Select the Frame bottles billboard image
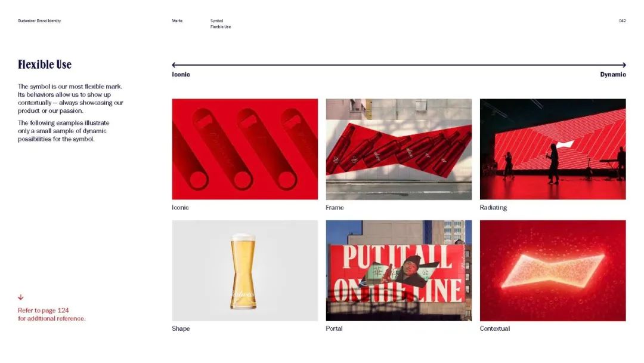This screenshot has height=363, width=644. pyautogui.click(x=399, y=149)
